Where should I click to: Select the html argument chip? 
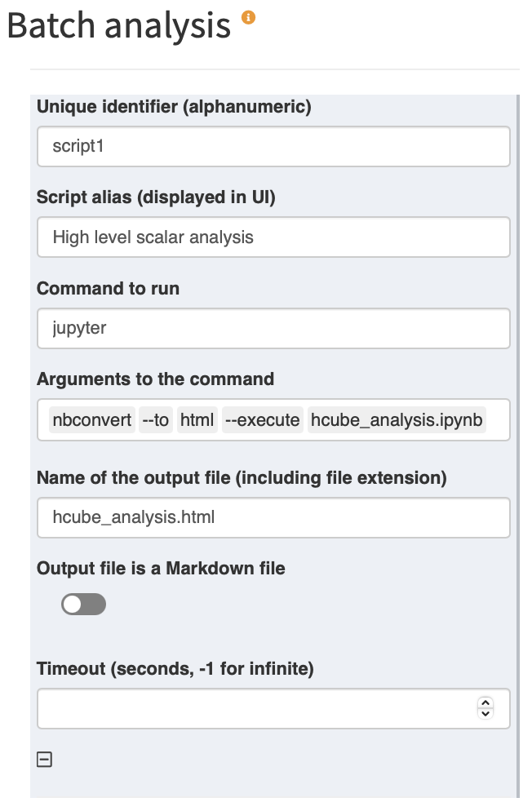pos(197,419)
